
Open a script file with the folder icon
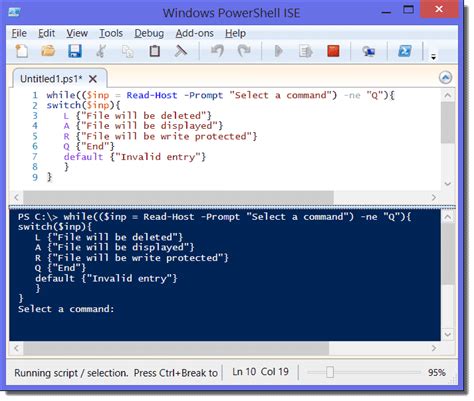48,51
